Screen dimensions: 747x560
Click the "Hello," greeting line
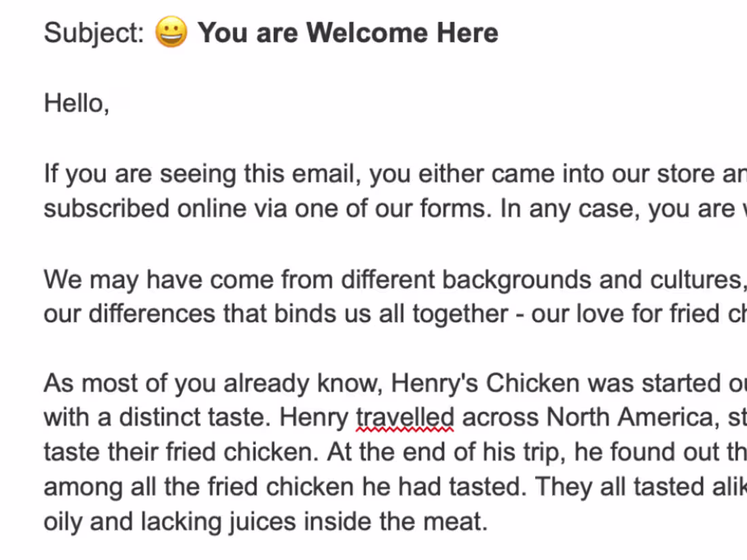(76, 104)
